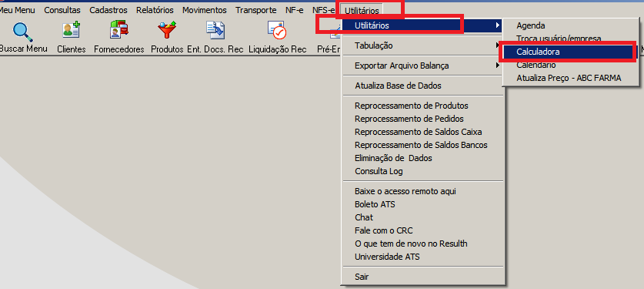Open the Produtos funnel icon
This screenshot has width=644, height=289.
167,30
